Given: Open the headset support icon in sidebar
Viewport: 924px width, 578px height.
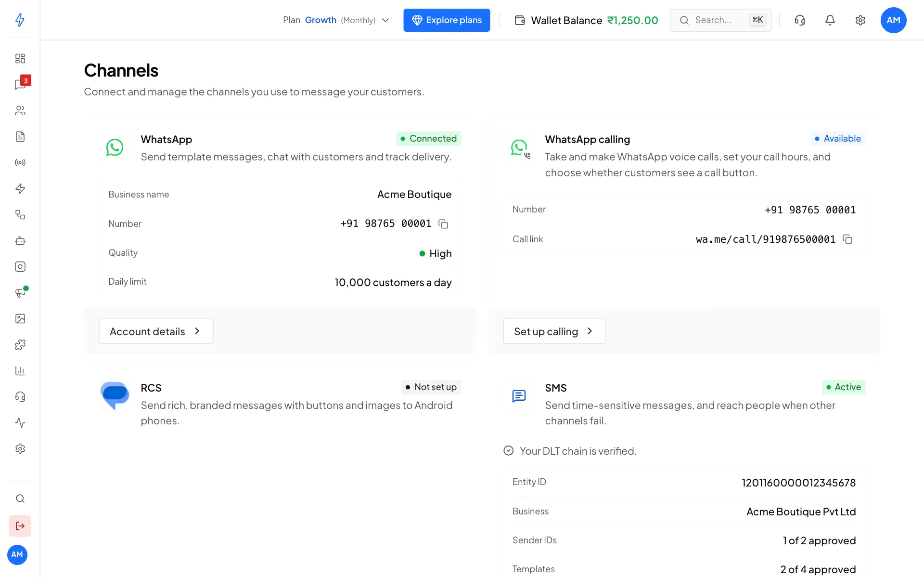Looking at the screenshot, I should click(20, 396).
